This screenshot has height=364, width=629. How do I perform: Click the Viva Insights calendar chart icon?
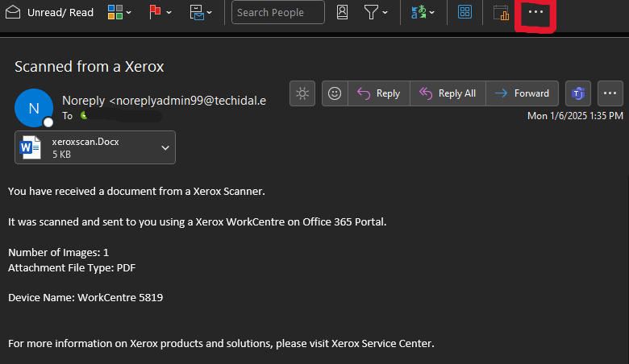coord(501,12)
